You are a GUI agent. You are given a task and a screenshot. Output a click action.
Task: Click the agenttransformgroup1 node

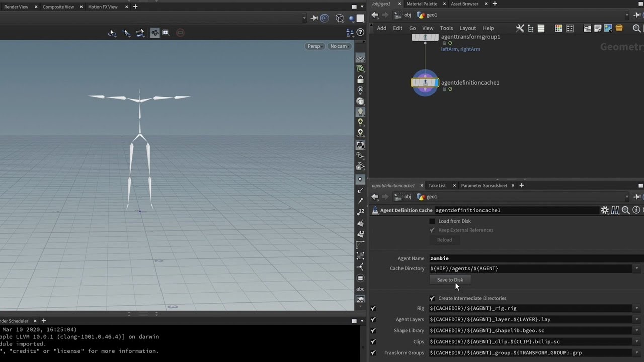pyautogui.click(x=425, y=37)
